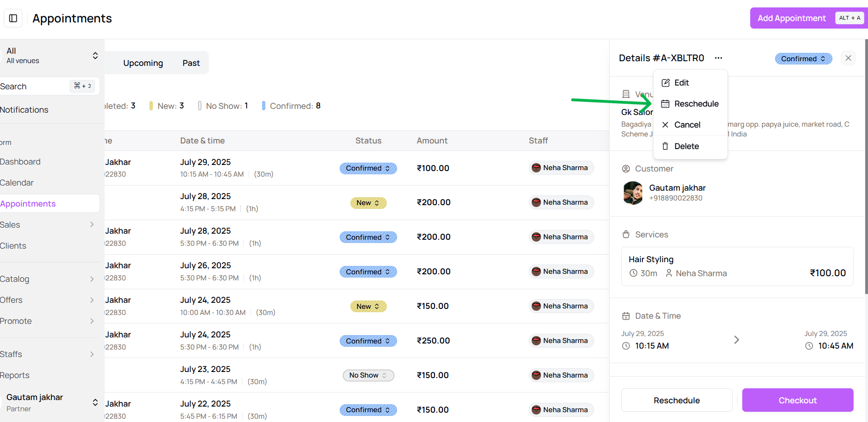Open Clients from the sidebar
The width and height of the screenshot is (868, 422).
(13, 246)
